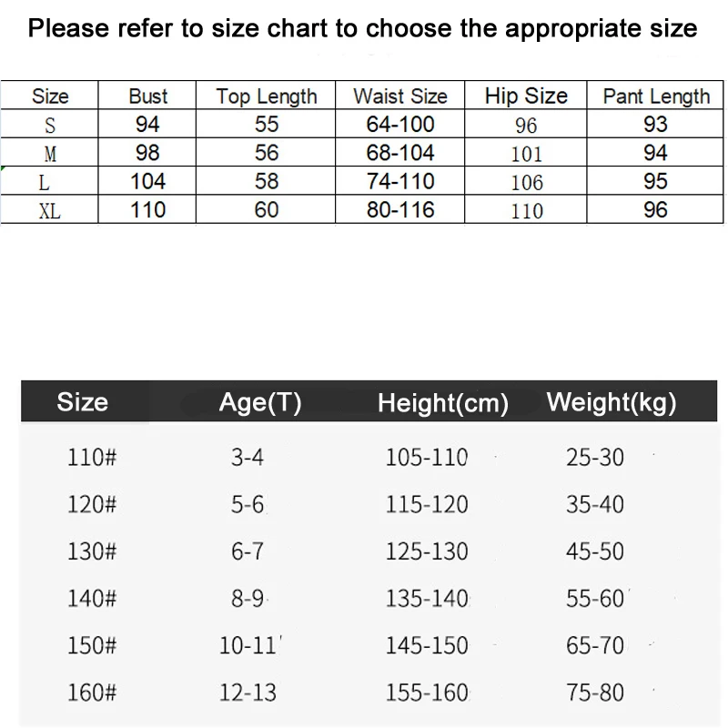
Task: Click the weight range 25-30
Action: coord(595,457)
